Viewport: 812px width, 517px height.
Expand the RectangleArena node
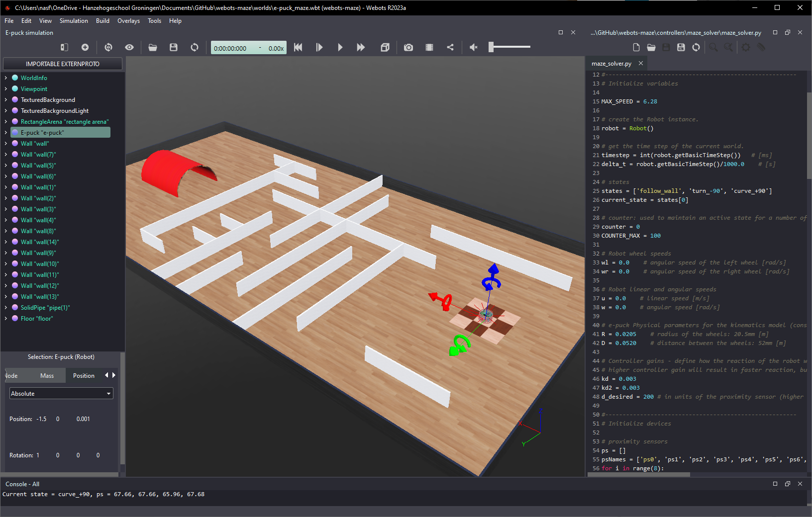6,122
